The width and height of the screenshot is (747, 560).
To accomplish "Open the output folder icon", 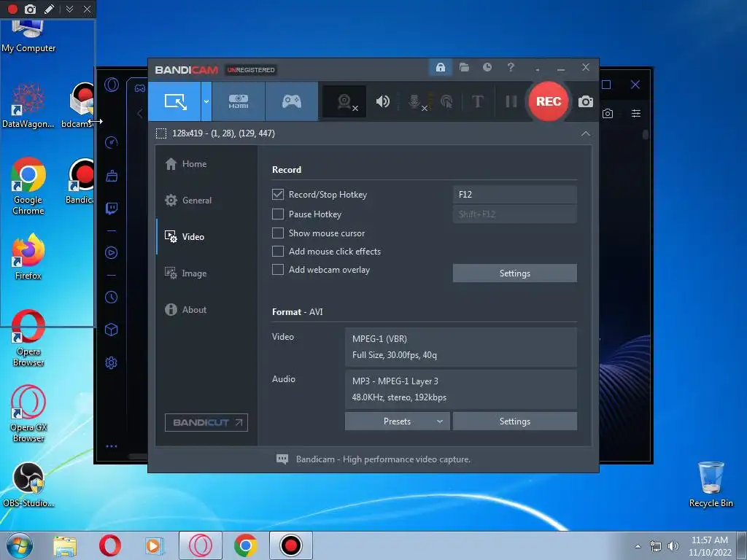I will coord(464,67).
